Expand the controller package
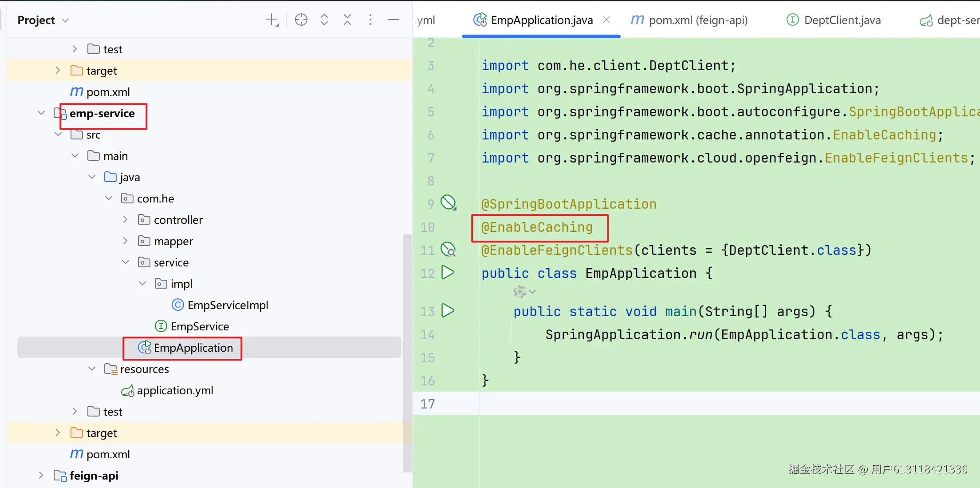This screenshot has width=980, height=488. pos(126,220)
